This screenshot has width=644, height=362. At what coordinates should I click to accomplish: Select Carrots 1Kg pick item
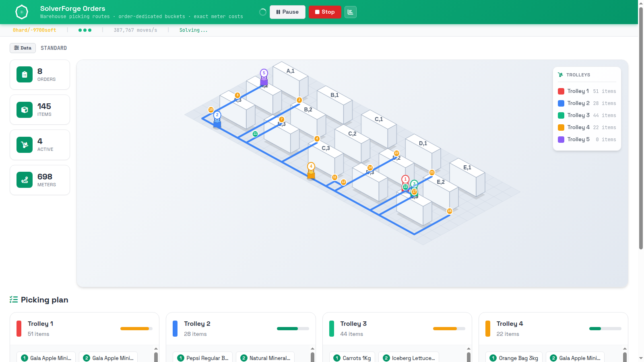(x=352, y=358)
